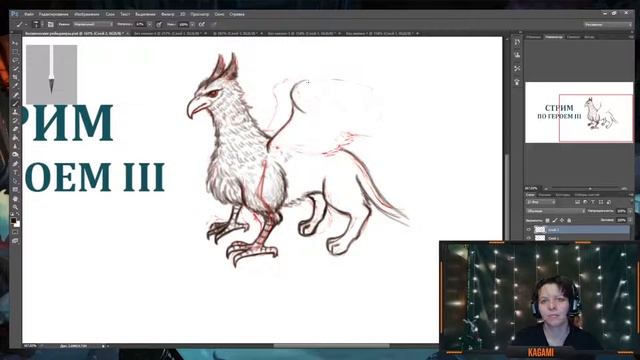Open the Фильтр menu
Image resolution: width=640 pixels, height=360 pixels.
167,14
